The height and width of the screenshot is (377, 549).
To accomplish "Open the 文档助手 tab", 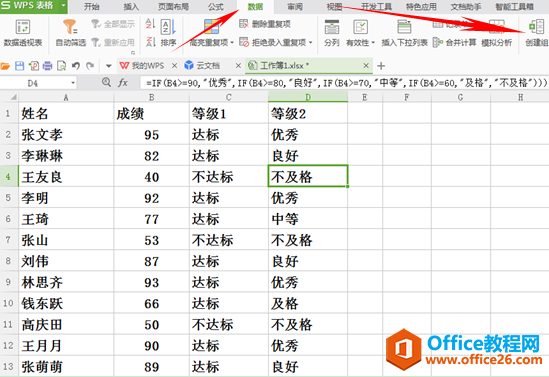I will [466, 7].
